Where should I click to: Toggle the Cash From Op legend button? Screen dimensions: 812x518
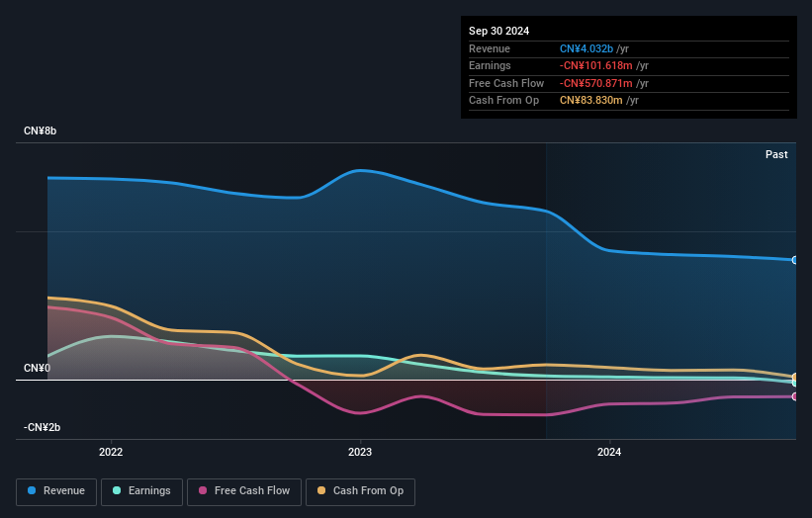[360, 491]
